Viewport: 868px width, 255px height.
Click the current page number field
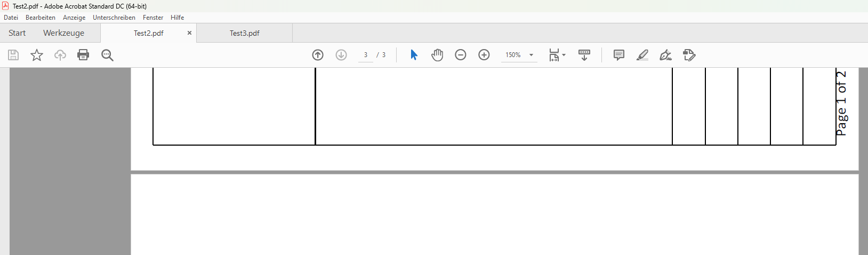tap(366, 55)
